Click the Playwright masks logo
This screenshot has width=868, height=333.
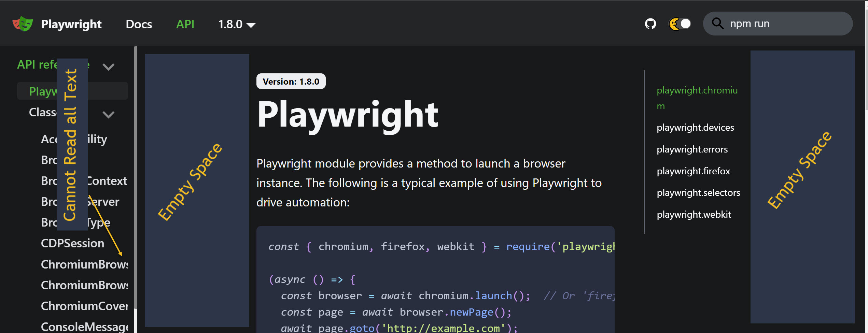pos(23,24)
